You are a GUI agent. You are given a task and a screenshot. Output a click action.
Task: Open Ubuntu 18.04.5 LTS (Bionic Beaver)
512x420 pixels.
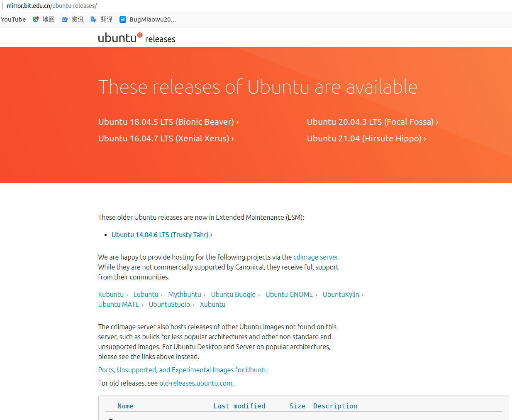point(166,121)
